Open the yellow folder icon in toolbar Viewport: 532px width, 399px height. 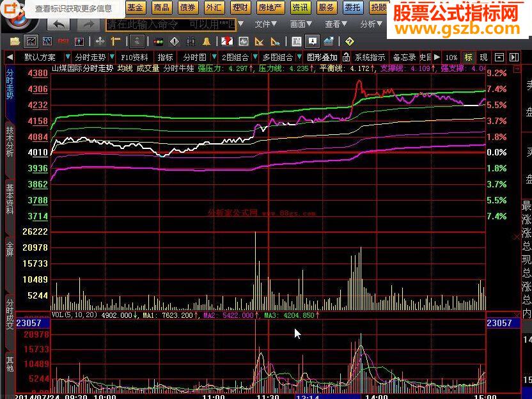click(x=15, y=42)
